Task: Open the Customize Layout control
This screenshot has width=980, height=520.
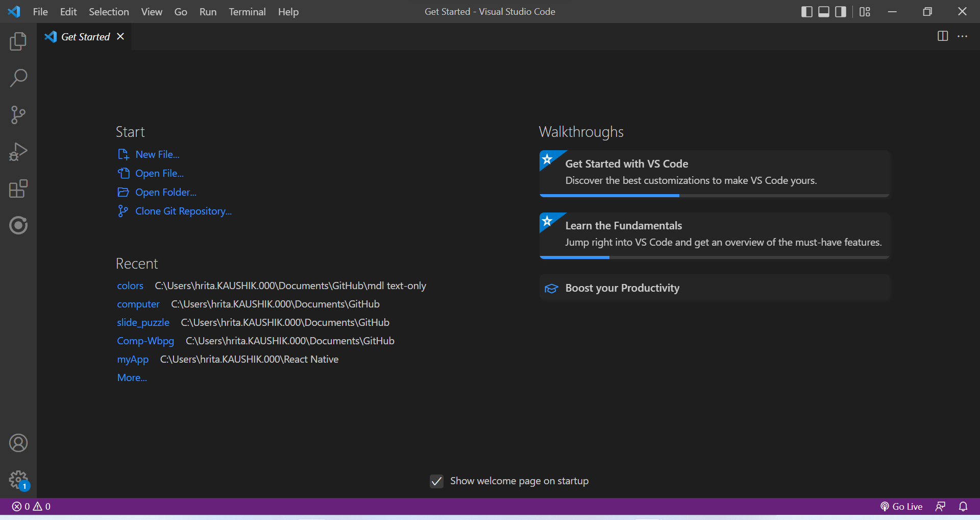Action: pos(865,11)
